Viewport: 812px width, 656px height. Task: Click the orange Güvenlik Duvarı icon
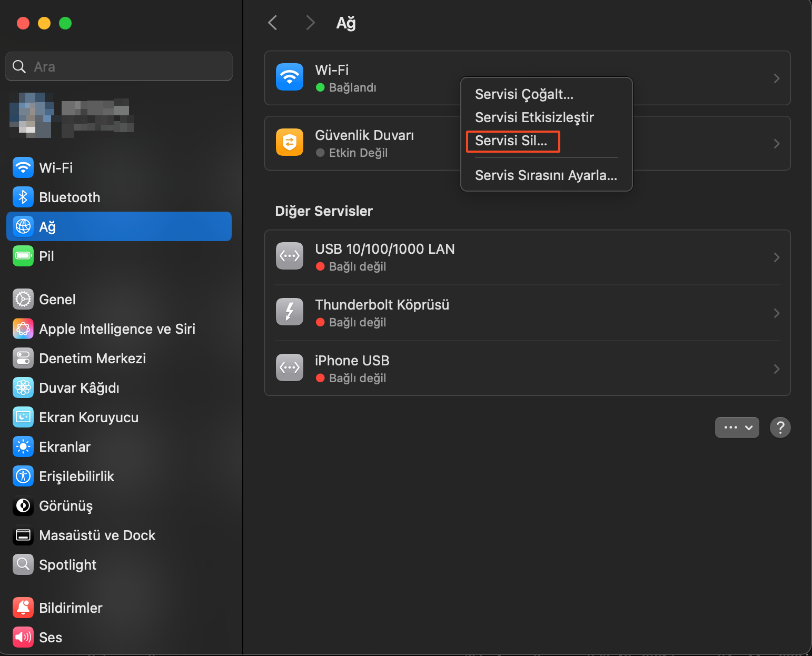290,143
